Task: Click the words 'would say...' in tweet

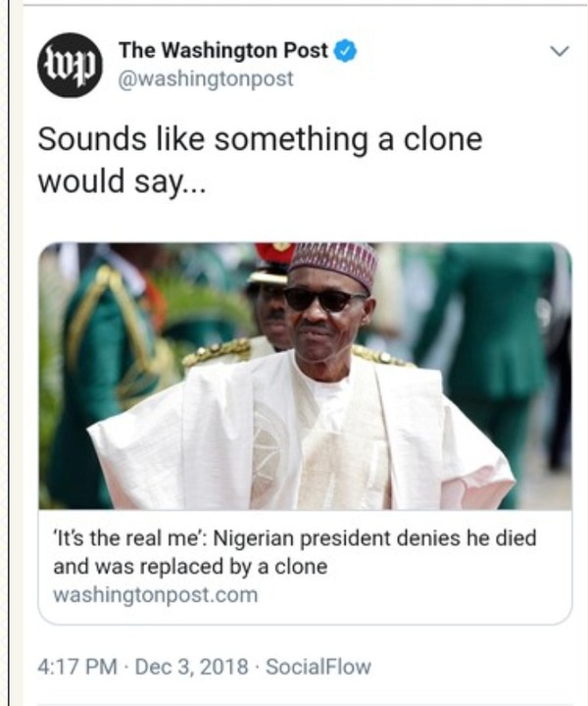Action: [x=122, y=181]
